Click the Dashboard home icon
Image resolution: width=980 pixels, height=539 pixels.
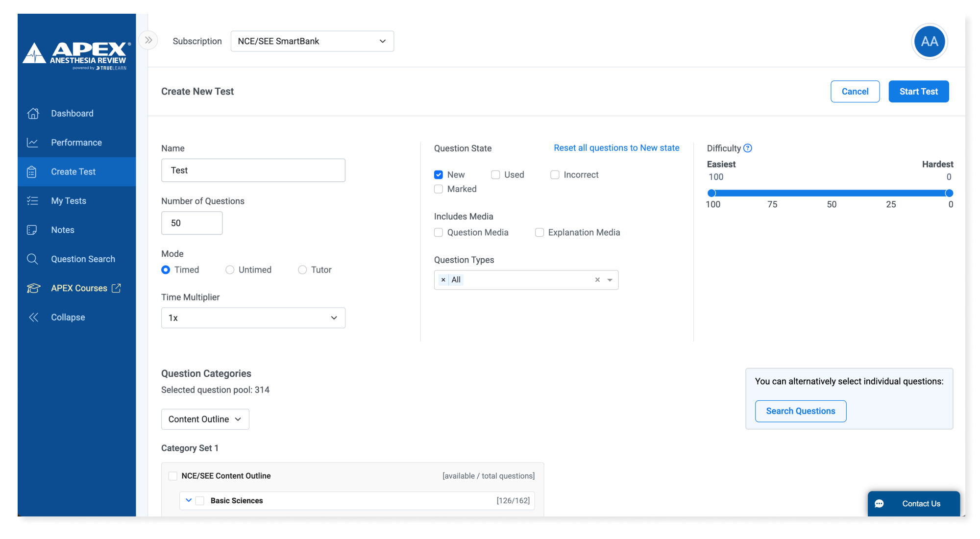[33, 113]
